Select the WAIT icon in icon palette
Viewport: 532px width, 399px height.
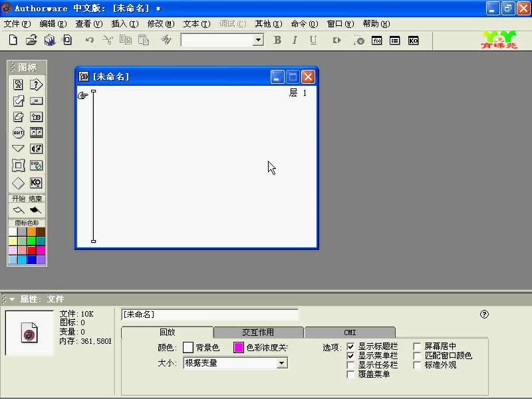click(19, 132)
